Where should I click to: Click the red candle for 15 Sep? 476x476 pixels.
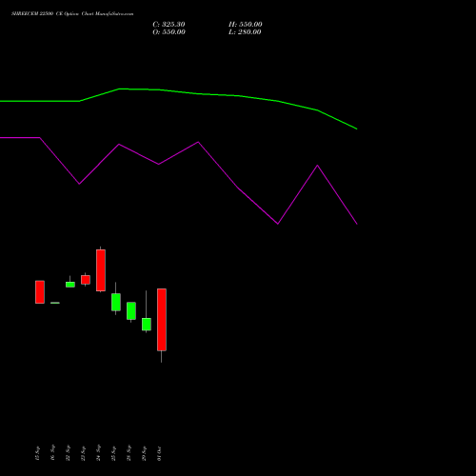tap(40, 292)
